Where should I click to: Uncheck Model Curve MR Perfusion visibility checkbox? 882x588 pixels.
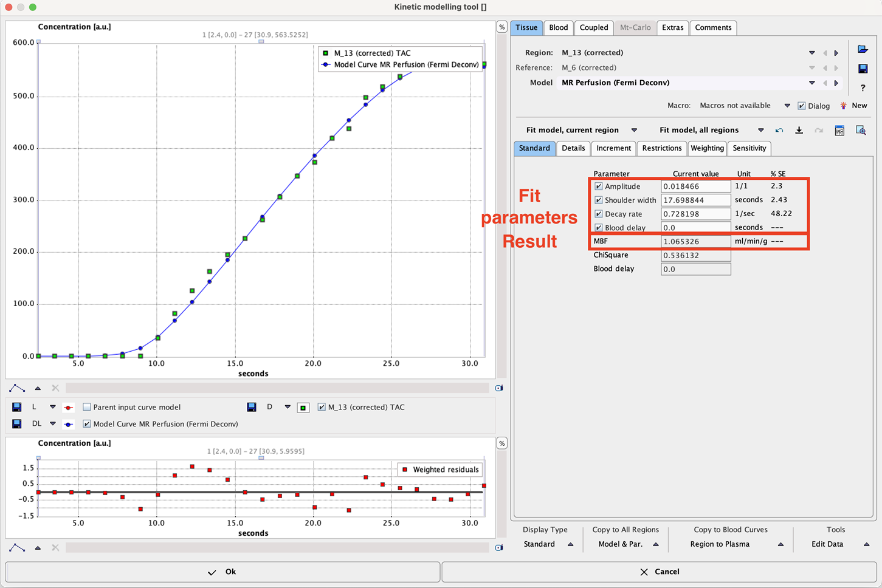(x=87, y=424)
